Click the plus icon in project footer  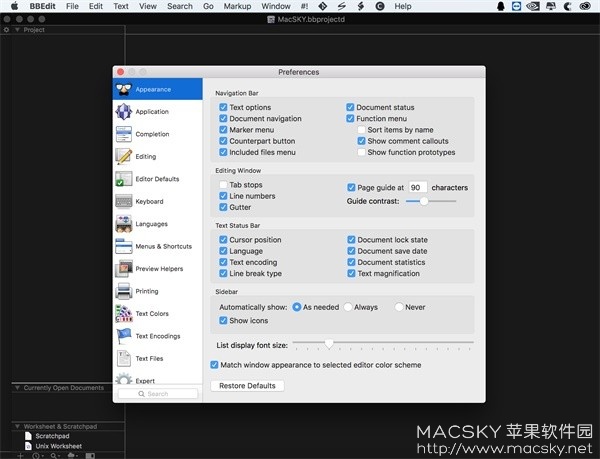[x=20, y=456]
